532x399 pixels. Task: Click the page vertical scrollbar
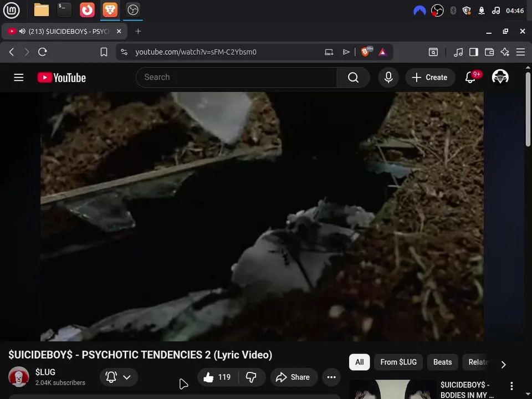pyautogui.click(x=528, y=109)
